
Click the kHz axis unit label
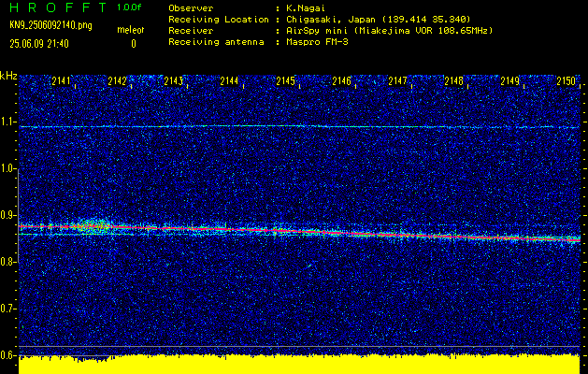[x=8, y=76]
